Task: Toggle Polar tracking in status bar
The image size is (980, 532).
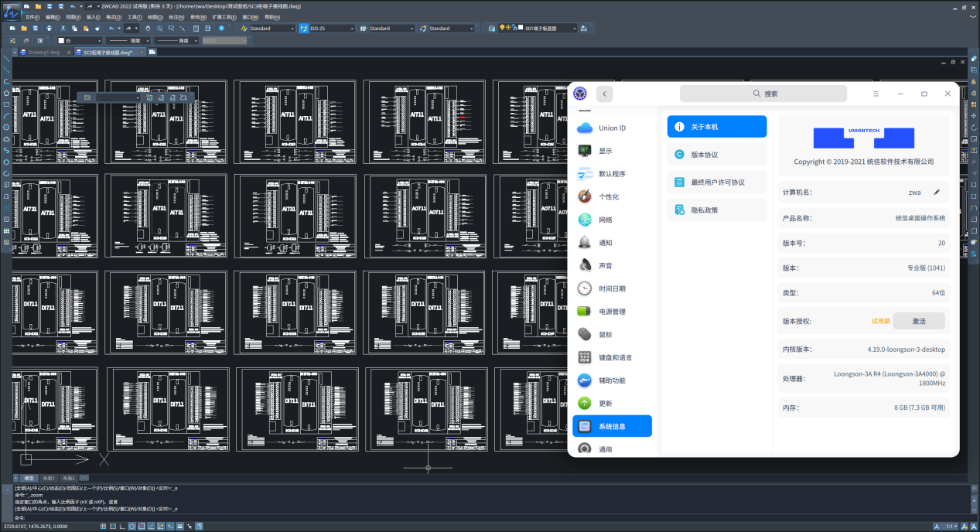Action: click(131, 526)
